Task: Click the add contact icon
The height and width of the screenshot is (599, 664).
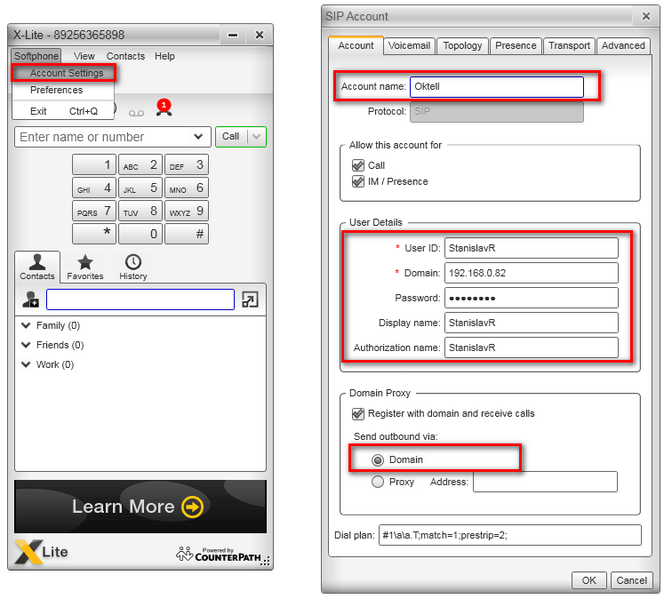Action: [x=30, y=299]
